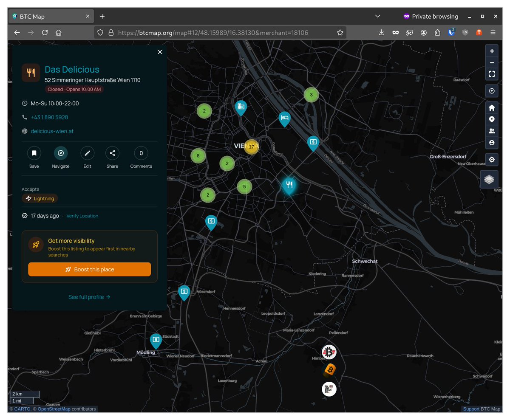The width and height of the screenshot is (510, 420).
Task: Click the Support BTC Map link
Action: (471, 409)
